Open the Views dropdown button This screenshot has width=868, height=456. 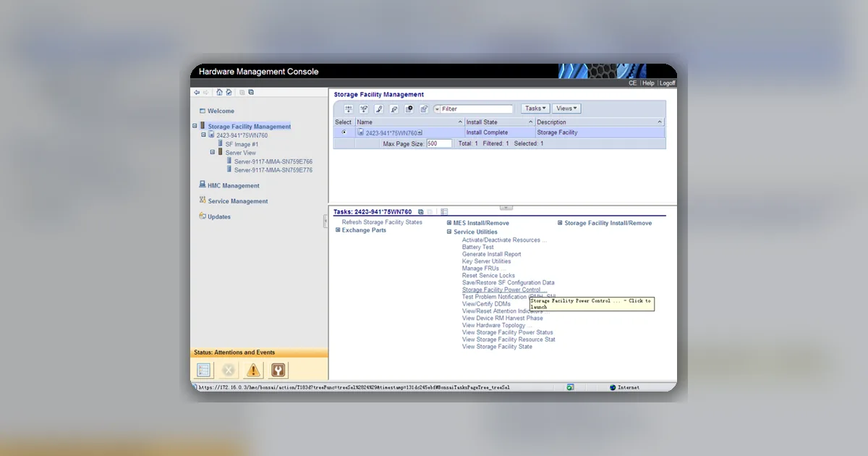click(566, 109)
